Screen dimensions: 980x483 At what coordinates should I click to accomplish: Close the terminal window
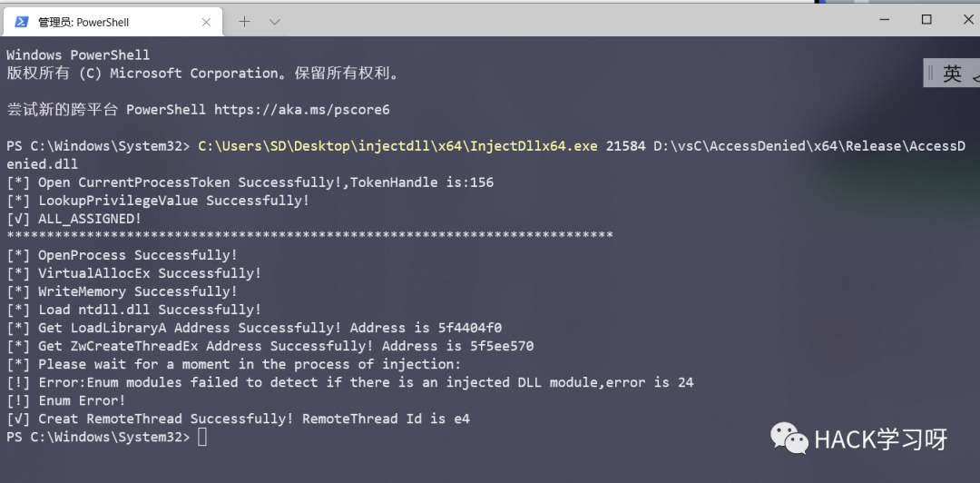pos(968,20)
